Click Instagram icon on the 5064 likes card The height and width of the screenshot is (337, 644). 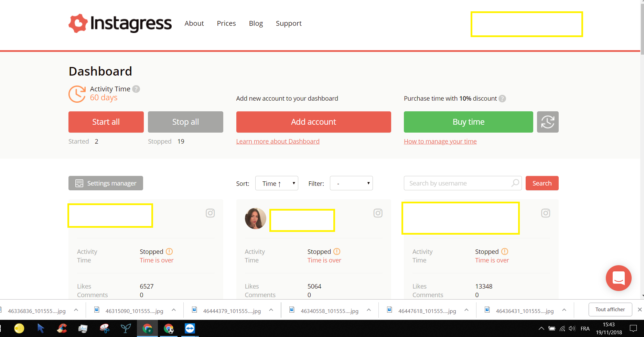(x=378, y=213)
